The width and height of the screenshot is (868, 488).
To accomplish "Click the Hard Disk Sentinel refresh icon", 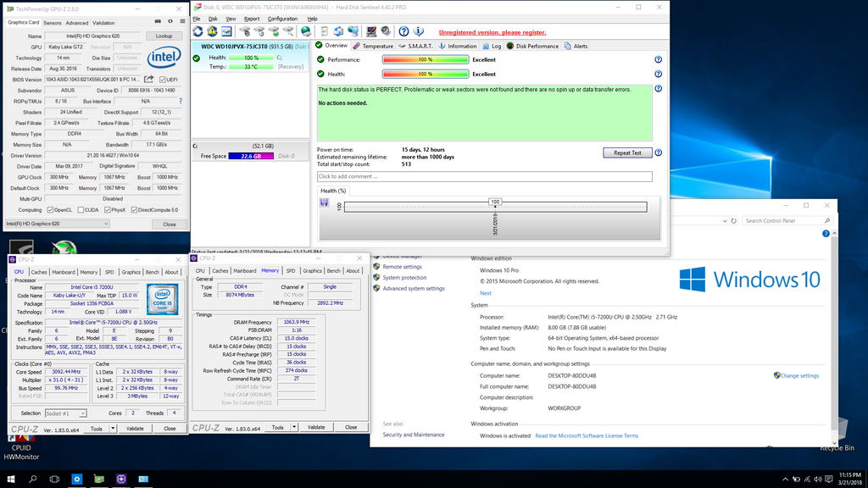I will 199,32.
